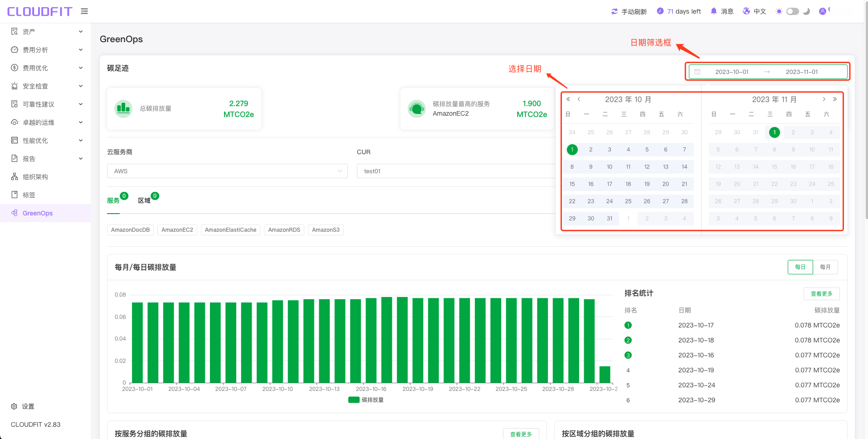Open the user avatar icon
Viewport: 868px width, 439px height.
823,11
